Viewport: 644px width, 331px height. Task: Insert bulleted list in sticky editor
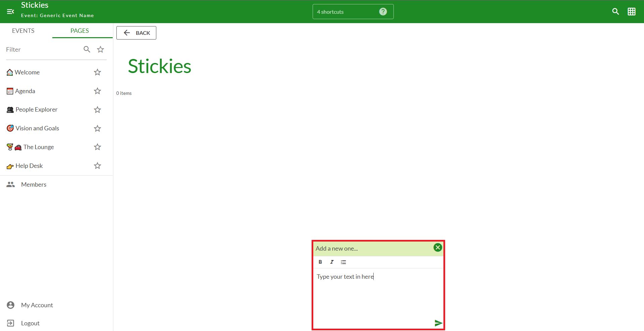coord(343,262)
